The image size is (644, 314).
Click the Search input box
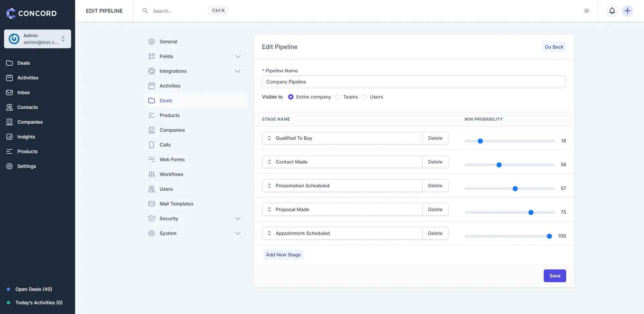(x=179, y=11)
